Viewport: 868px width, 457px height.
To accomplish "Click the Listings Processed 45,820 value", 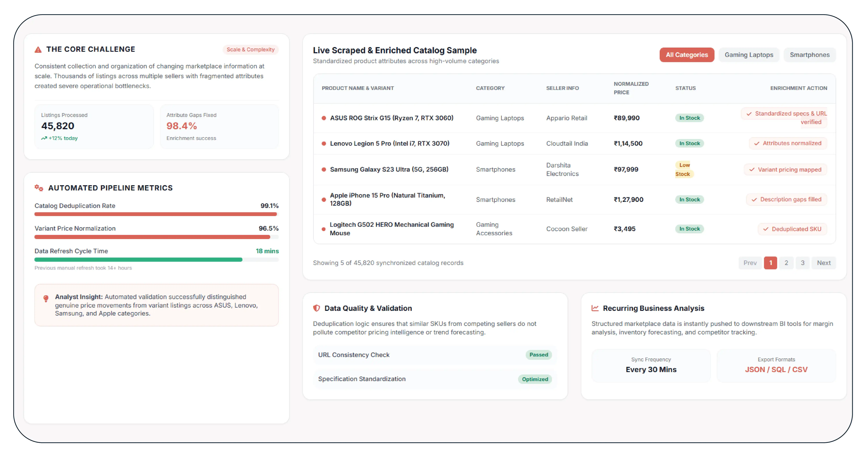I will point(58,126).
